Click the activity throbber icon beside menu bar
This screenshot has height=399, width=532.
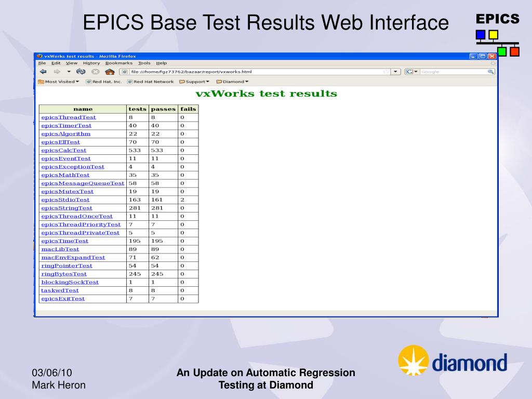click(493, 63)
